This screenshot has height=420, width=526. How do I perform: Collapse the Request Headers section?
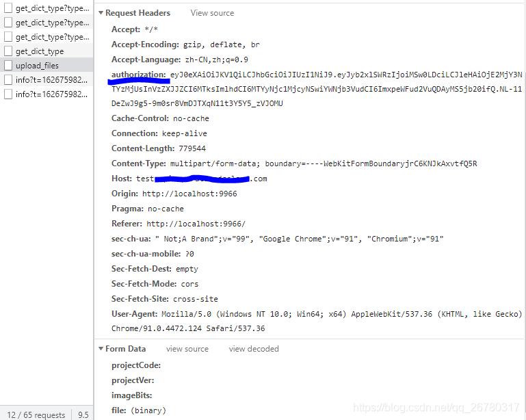[x=101, y=13]
